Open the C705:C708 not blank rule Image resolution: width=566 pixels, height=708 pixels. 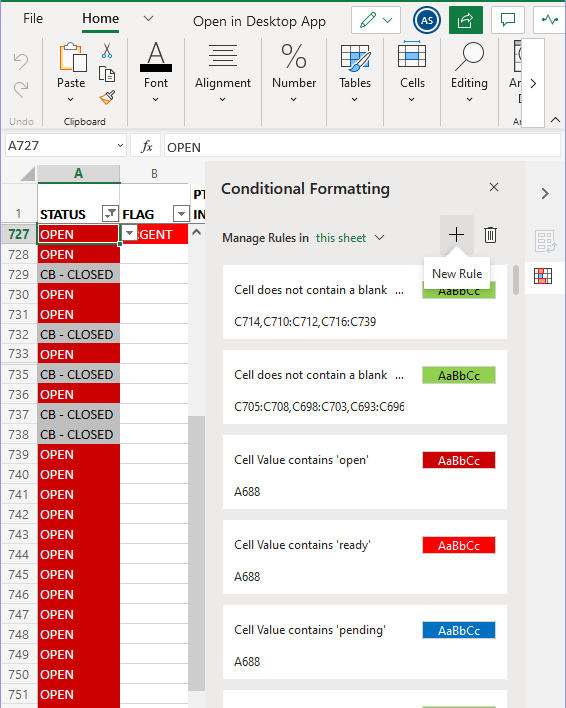(365, 387)
